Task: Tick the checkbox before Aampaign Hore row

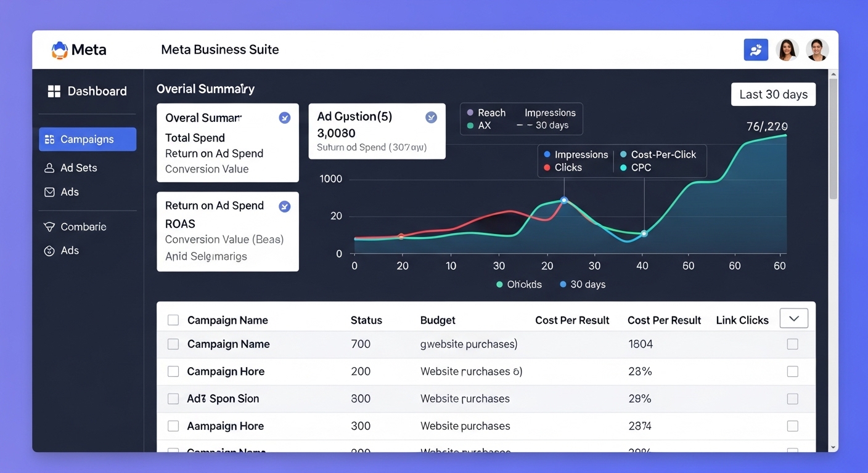Action: (x=173, y=426)
